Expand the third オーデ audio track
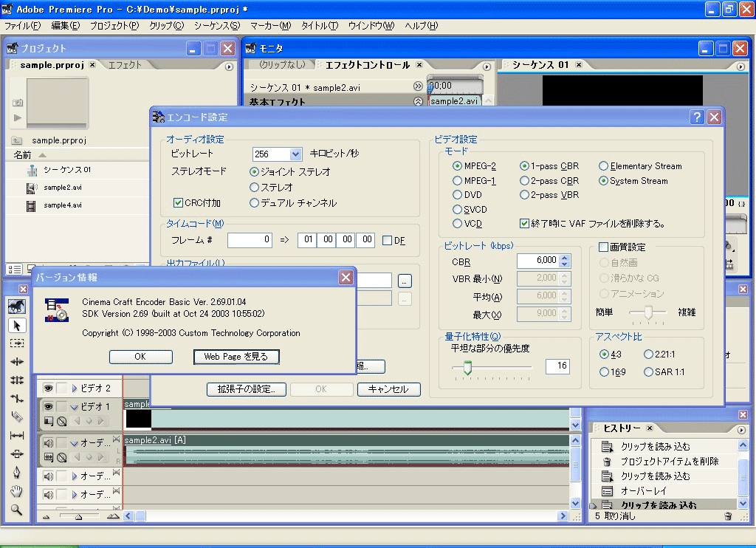This screenshot has width=756, height=548. coord(75,494)
